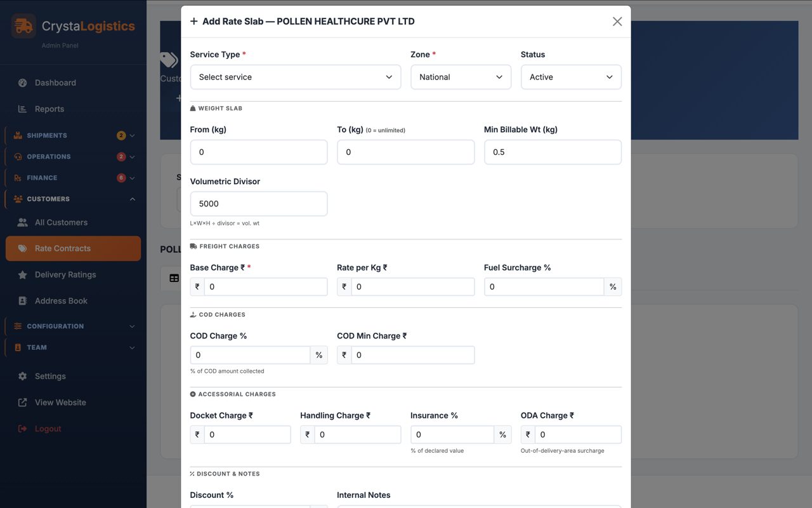This screenshot has width=812, height=508.
Task: Follow the View Website link
Action: click(x=73, y=403)
